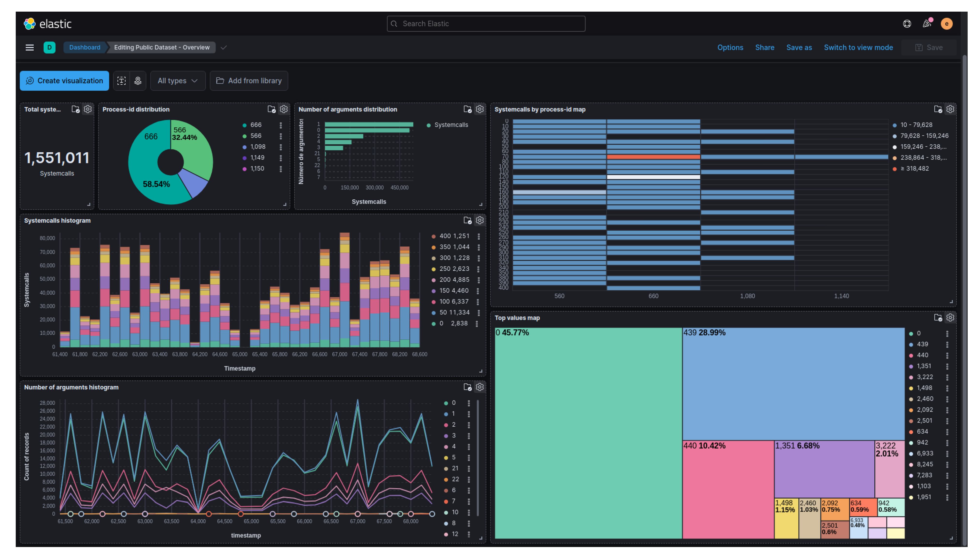The width and height of the screenshot is (980, 555).
Task: Open the Process-id distribution panel gear options
Action: 283,109
